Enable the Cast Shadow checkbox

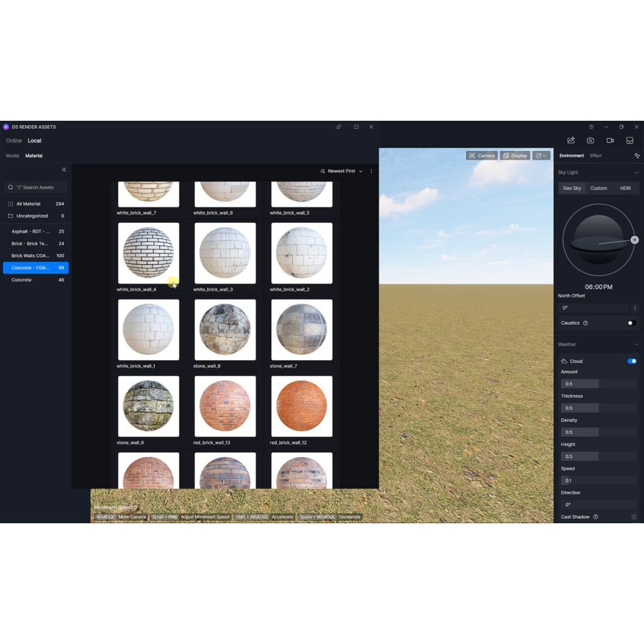[x=634, y=517]
